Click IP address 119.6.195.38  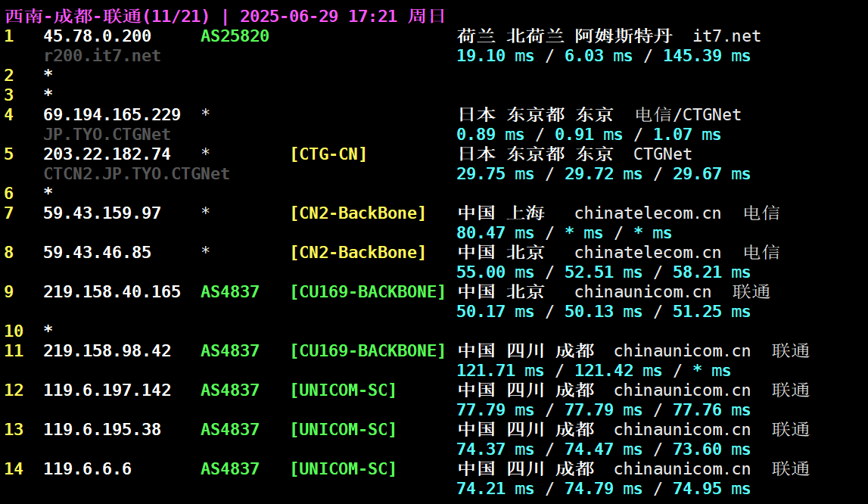click(x=102, y=429)
